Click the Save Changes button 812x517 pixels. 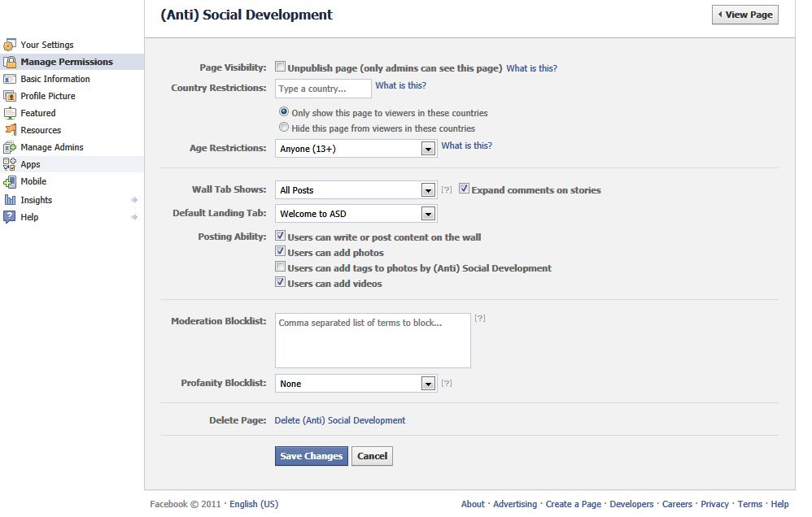[x=312, y=456]
